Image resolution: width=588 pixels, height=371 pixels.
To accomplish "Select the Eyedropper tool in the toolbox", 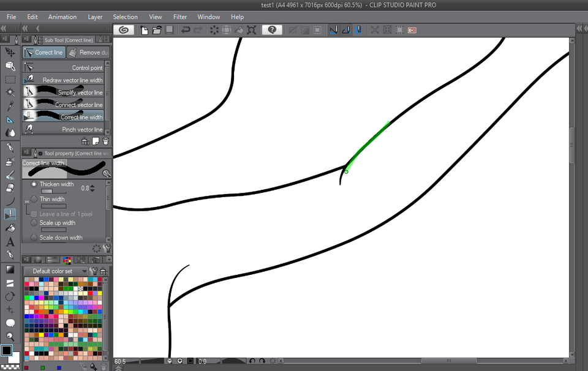I will [x=10, y=106].
